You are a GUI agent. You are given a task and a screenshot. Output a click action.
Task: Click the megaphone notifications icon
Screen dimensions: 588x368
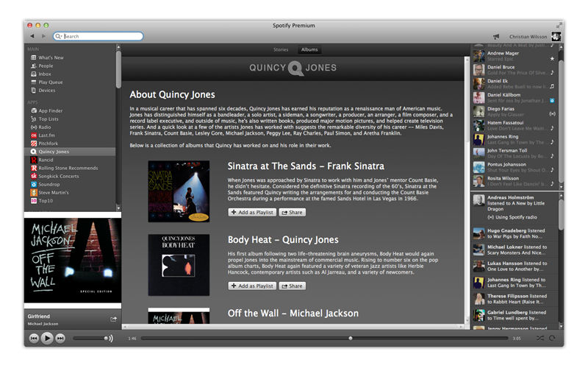[496, 36]
